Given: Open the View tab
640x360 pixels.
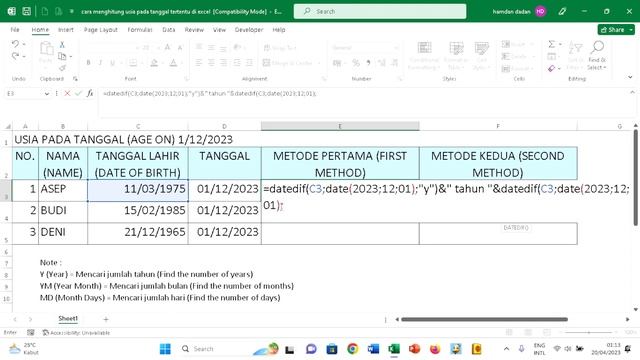Looking at the screenshot, I should click(219, 30).
